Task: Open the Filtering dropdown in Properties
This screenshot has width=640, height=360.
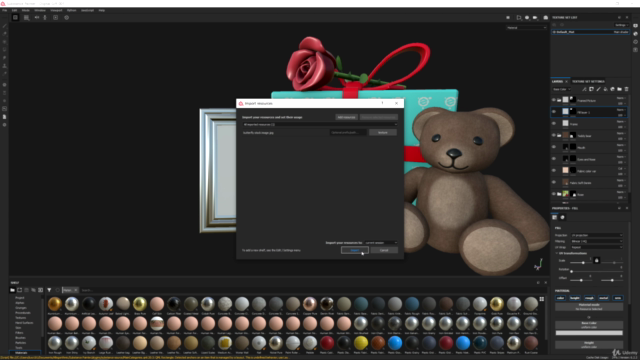Action: [596, 241]
